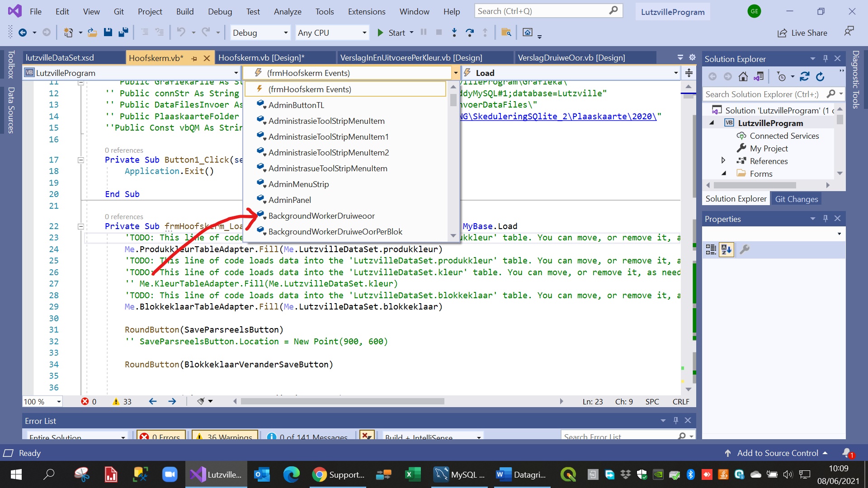Open the Data Sources side tab
The width and height of the screenshot is (868, 488).
point(11,110)
